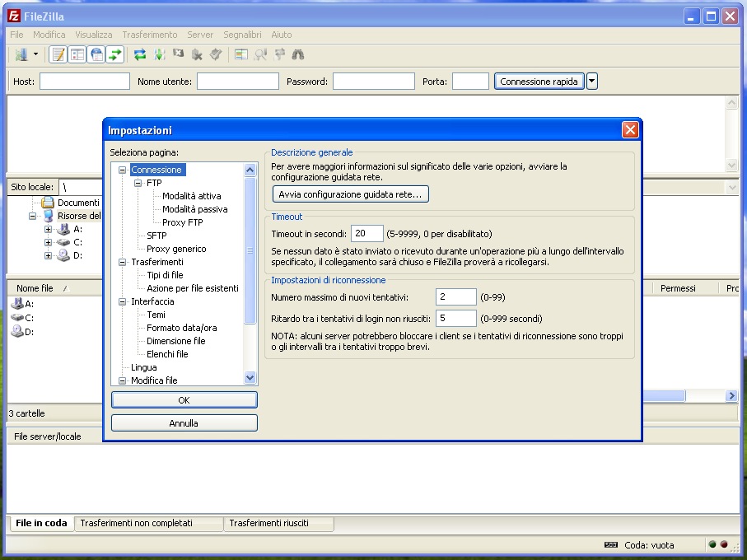Click the refresh file lists icon
The height and width of the screenshot is (560, 747).
coord(140,55)
